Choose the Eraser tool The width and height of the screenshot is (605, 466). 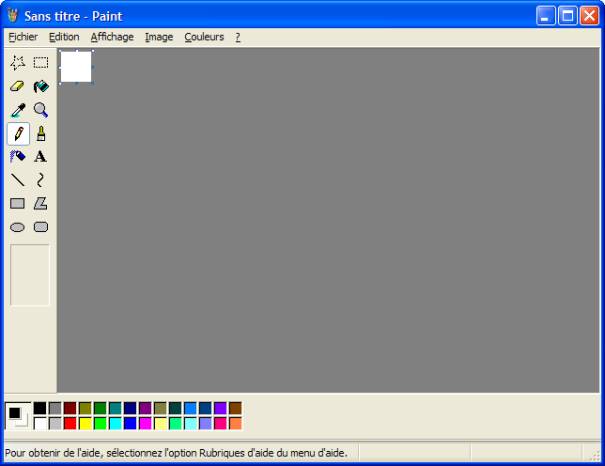[x=18, y=86]
